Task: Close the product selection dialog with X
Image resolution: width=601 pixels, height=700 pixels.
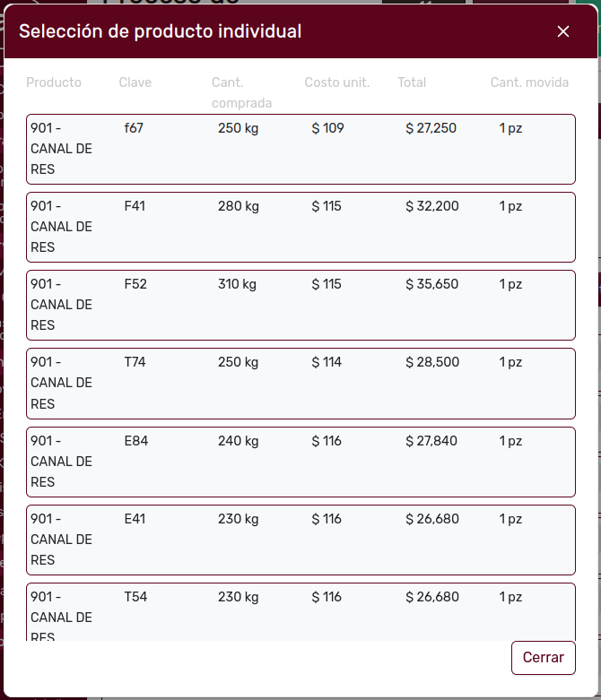Action: 563,31
